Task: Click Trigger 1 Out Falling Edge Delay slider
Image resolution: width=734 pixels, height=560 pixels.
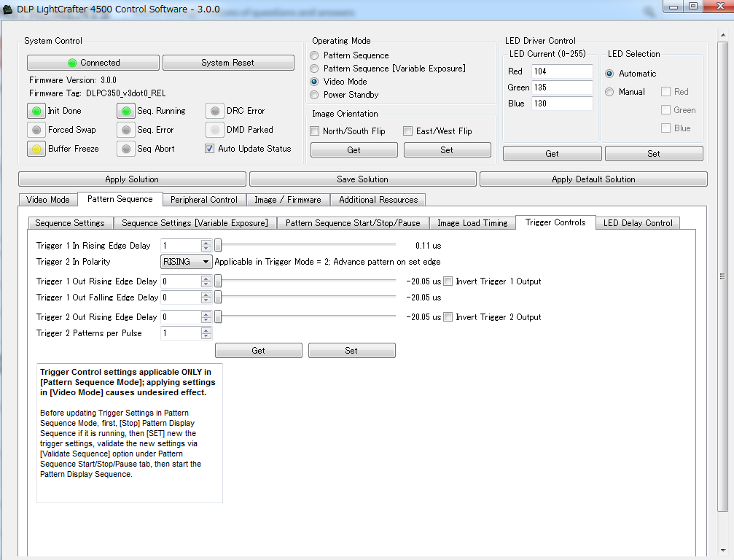Action: [305, 297]
